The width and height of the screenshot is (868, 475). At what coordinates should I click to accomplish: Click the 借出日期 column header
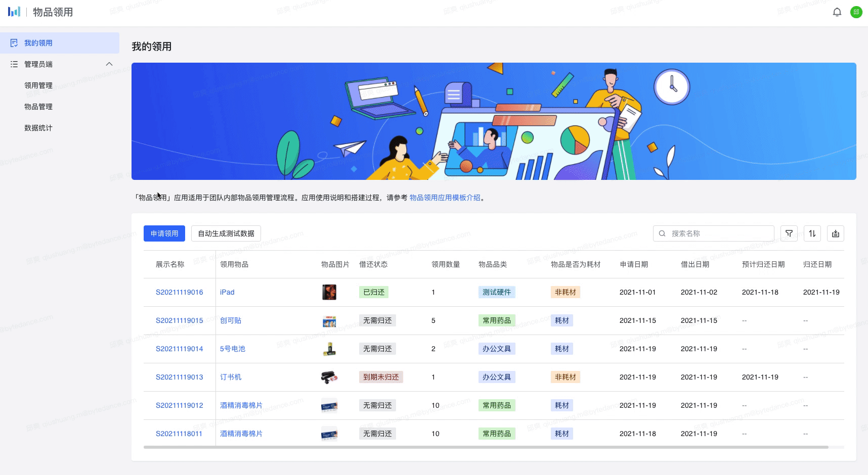click(695, 264)
